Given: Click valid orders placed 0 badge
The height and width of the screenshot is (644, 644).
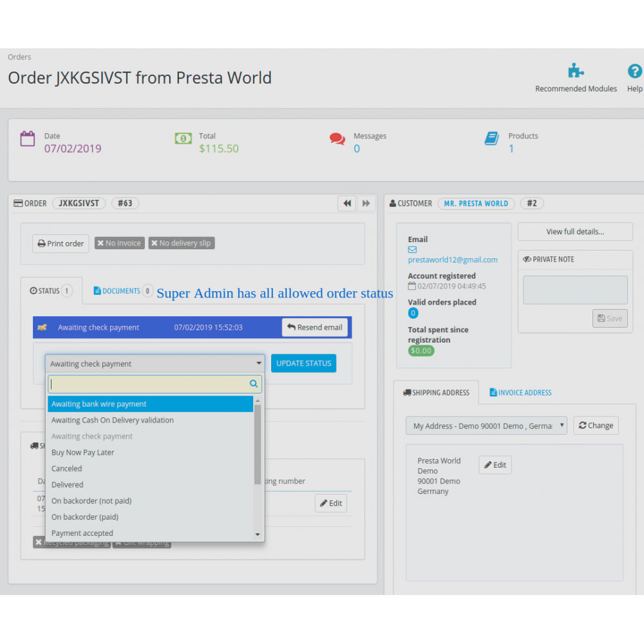Looking at the screenshot, I should [413, 314].
